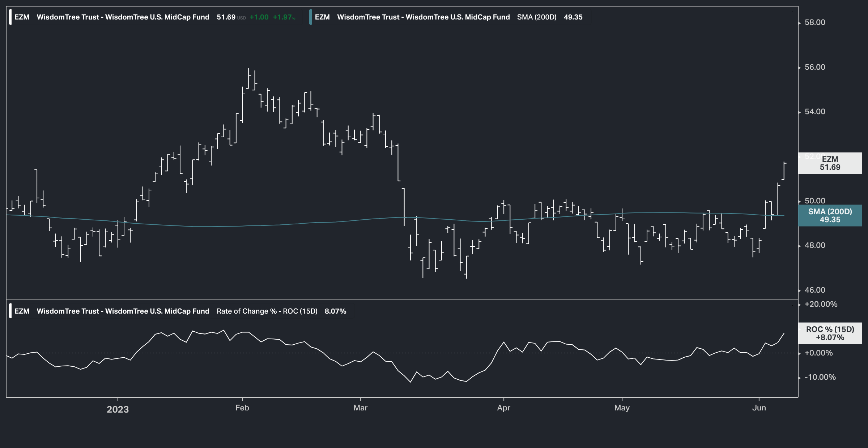Click the +0.00% ROC axis label
The image size is (868, 448).
click(x=818, y=353)
